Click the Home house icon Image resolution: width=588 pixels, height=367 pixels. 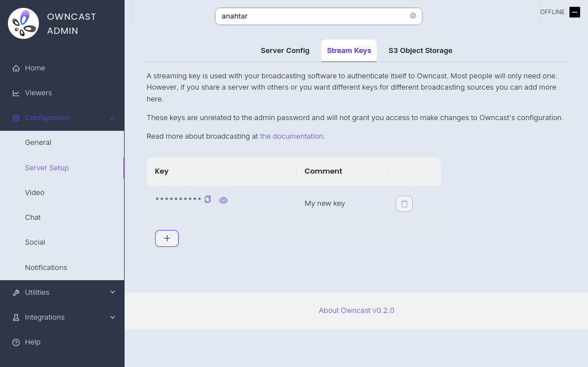[16, 68]
